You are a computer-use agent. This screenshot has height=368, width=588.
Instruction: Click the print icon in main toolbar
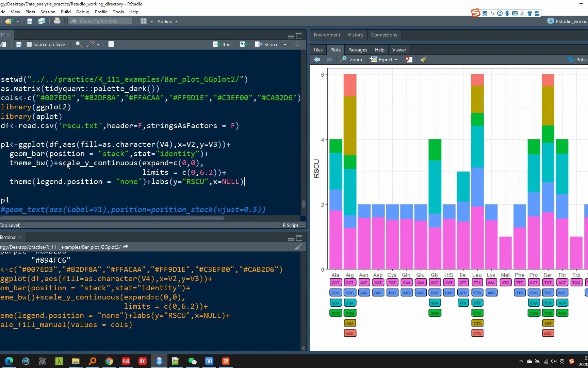57,21
